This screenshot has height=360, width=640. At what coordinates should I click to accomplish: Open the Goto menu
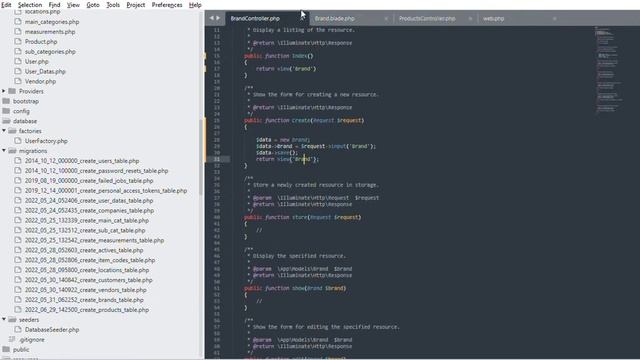(93, 5)
